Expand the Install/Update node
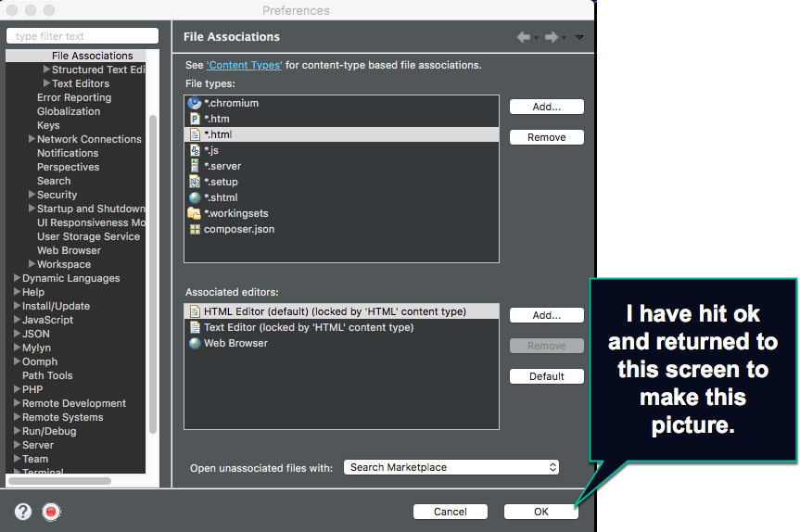This screenshot has width=800, height=532. 17,306
